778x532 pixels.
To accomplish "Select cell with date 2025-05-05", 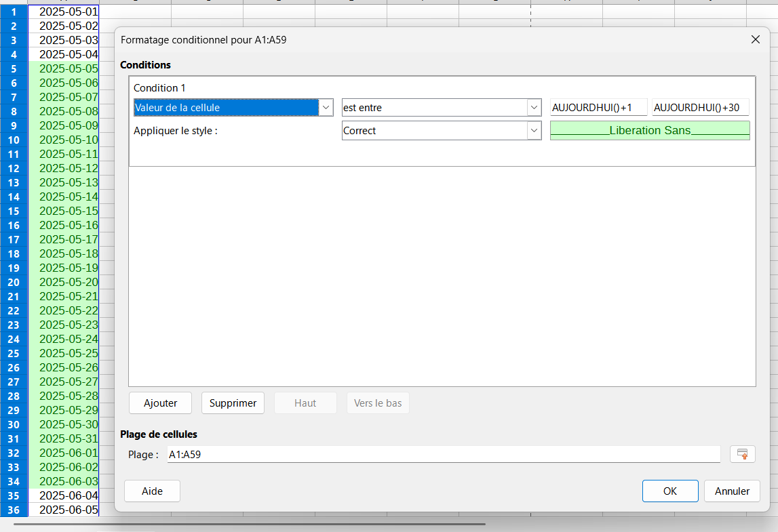I will coord(64,69).
